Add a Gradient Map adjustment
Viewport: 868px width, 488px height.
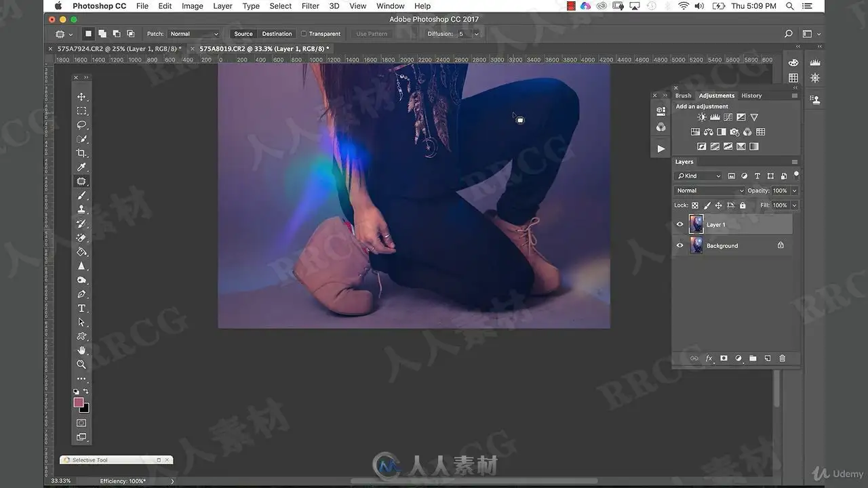pos(753,146)
